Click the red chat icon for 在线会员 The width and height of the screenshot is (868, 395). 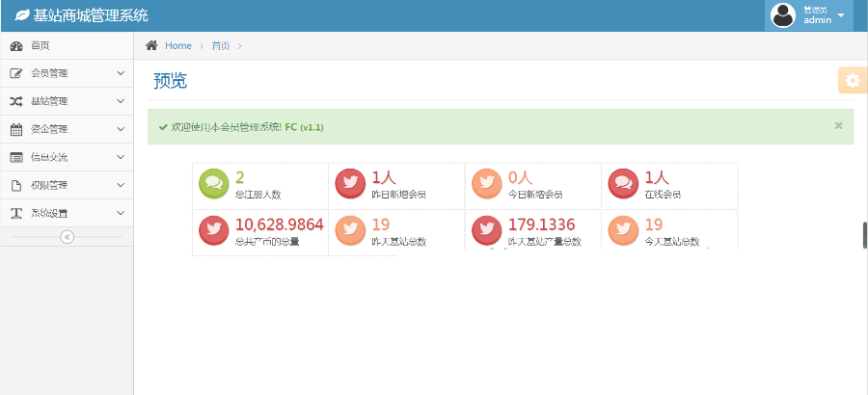coord(623,184)
